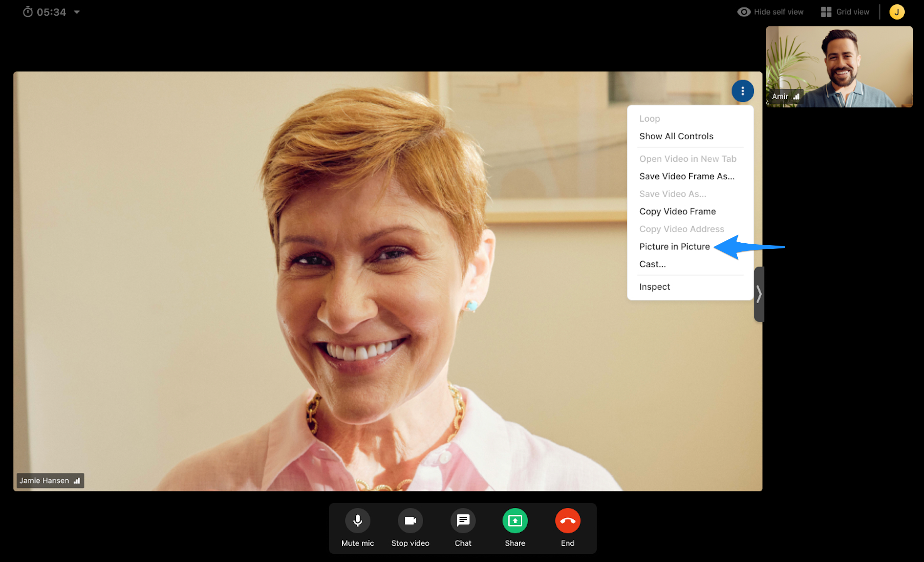
Task: Click the call timer stopwatch icon
Action: coord(28,12)
